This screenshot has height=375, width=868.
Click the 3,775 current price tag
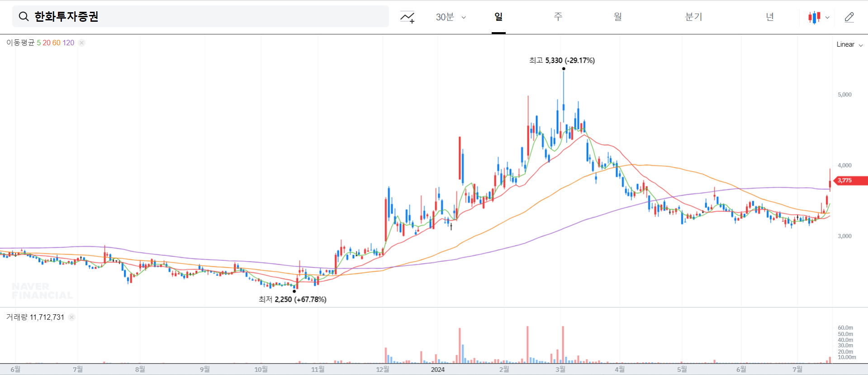850,180
